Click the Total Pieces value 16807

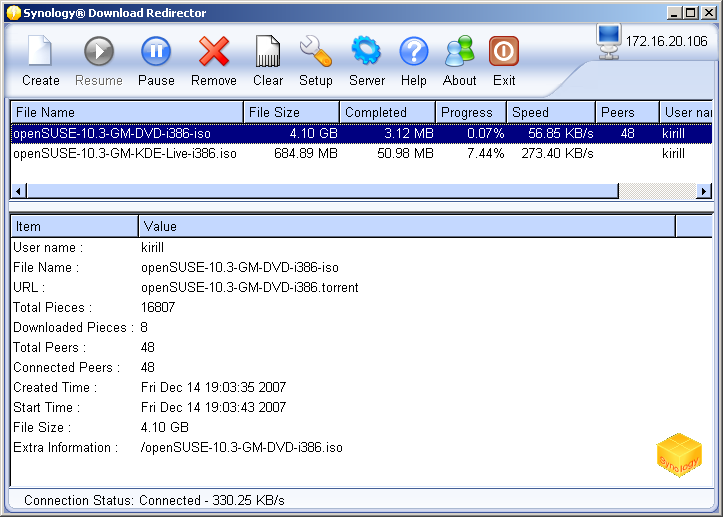point(158,308)
